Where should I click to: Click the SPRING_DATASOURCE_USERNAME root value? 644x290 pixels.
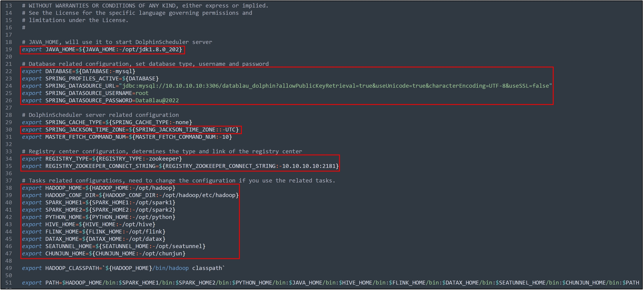[x=142, y=93]
